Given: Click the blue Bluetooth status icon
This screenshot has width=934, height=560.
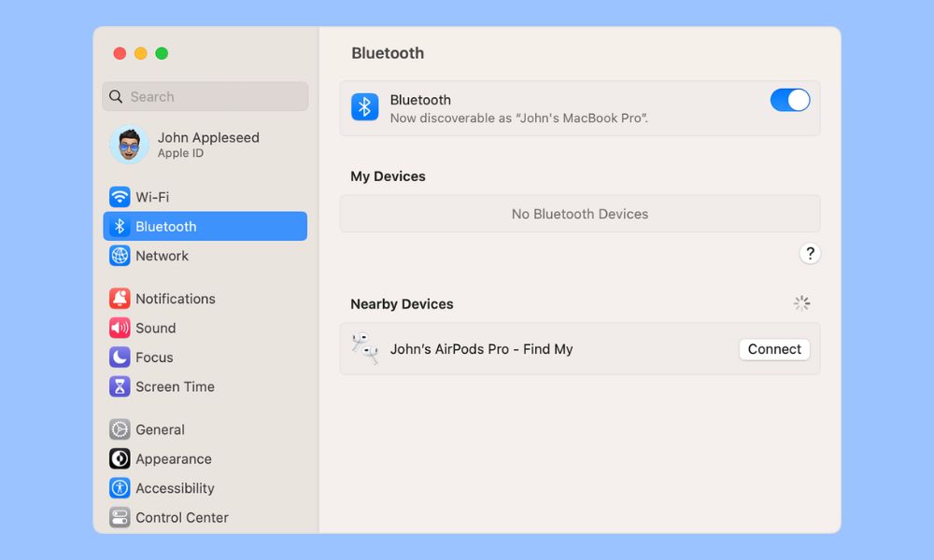Looking at the screenshot, I should (x=364, y=106).
